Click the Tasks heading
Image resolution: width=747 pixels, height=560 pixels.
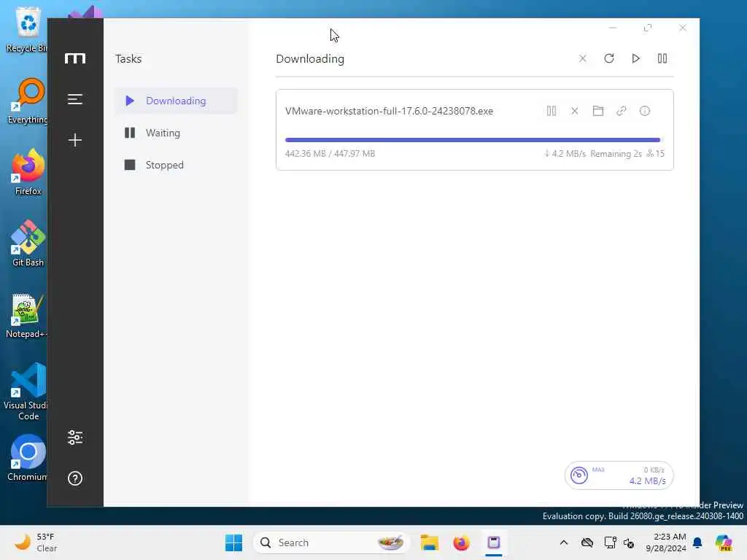tap(128, 58)
